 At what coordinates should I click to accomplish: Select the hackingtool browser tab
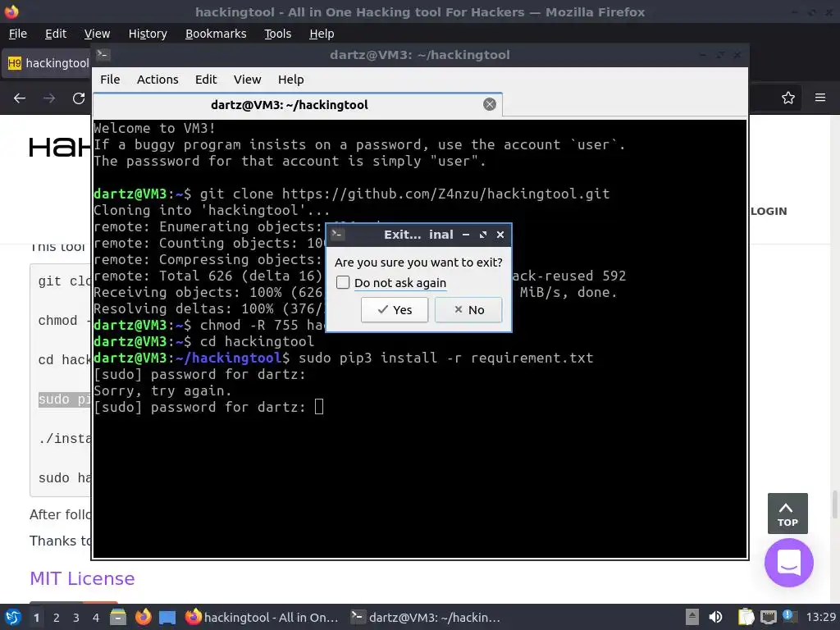click(47, 63)
